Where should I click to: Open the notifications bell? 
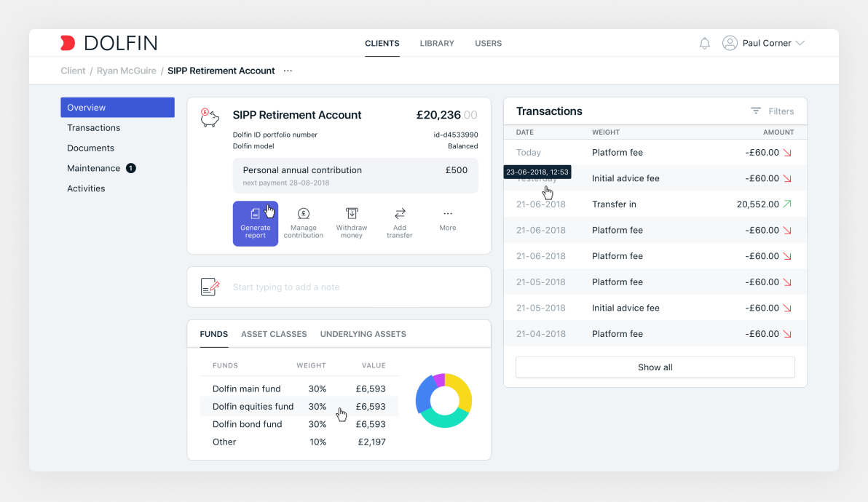704,43
